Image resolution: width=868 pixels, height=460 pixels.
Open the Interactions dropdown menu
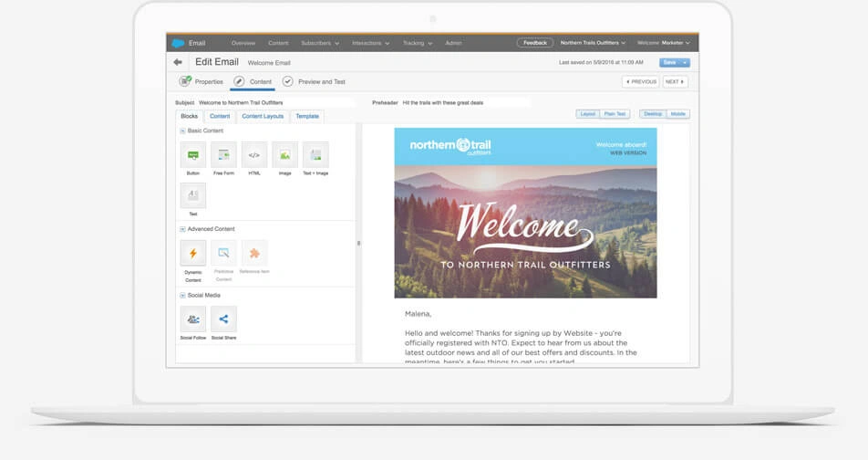pos(370,43)
